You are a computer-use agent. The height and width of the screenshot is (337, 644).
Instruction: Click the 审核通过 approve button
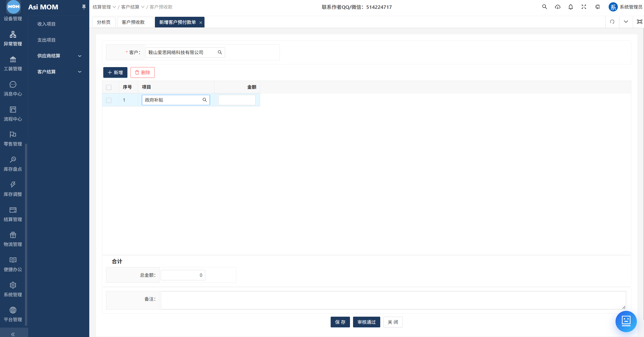tap(367, 322)
